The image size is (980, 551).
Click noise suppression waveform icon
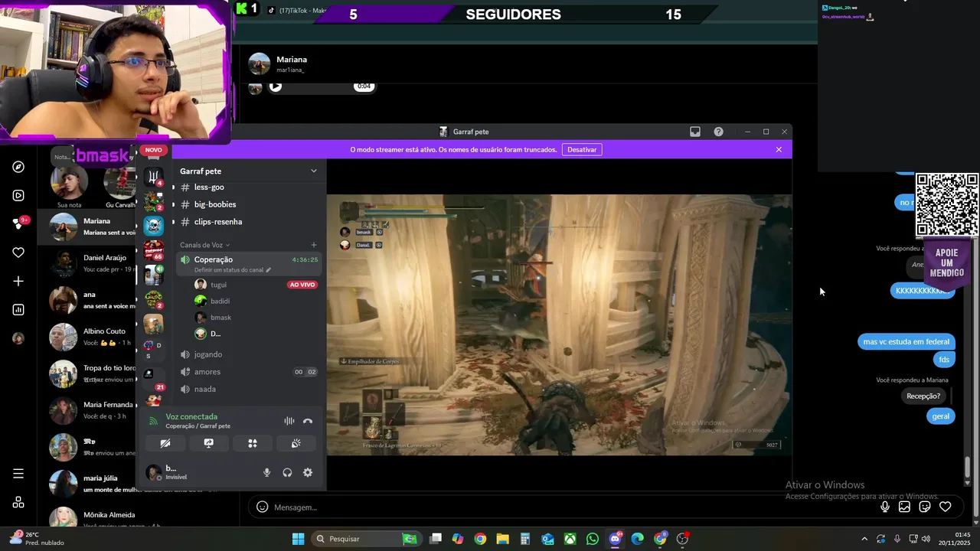tap(289, 421)
